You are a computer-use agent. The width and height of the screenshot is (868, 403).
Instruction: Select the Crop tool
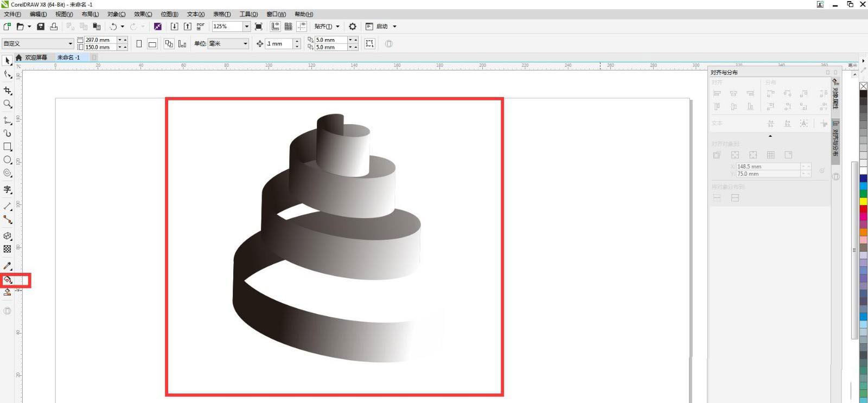tap(8, 91)
